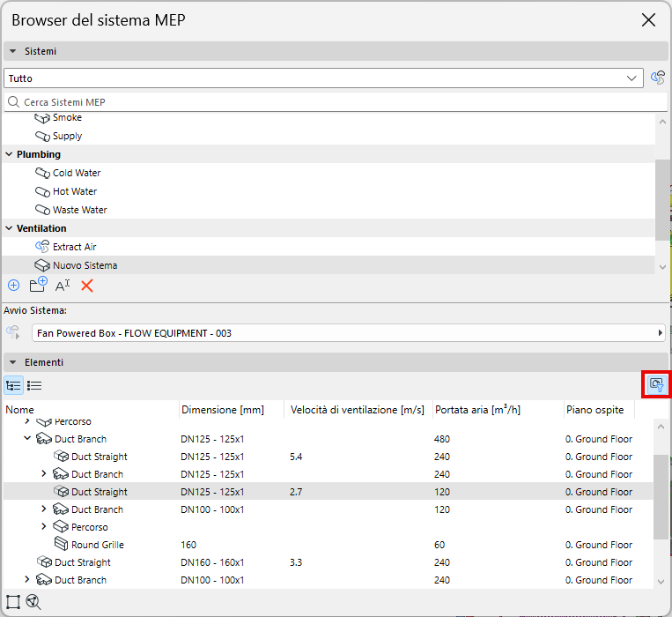
Task: Select the Cold Water system
Action: click(x=329, y=173)
